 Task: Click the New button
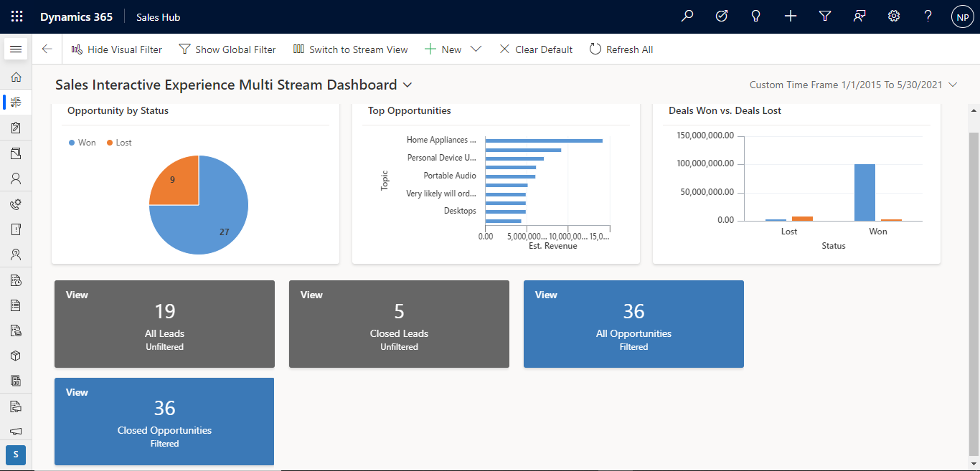pos(443,49)
